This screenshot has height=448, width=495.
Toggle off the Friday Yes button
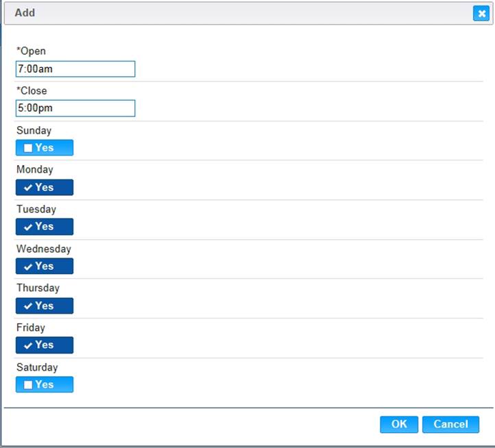click(x=45, y=345)
